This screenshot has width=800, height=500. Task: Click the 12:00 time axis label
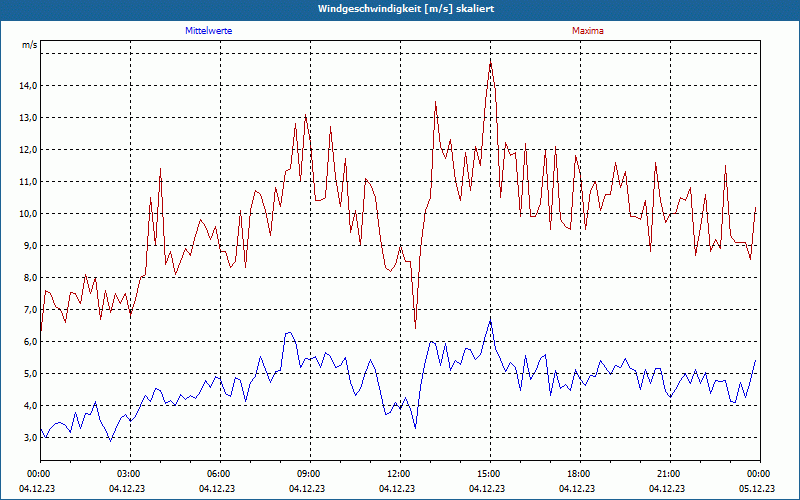click(x=400, y=474)
